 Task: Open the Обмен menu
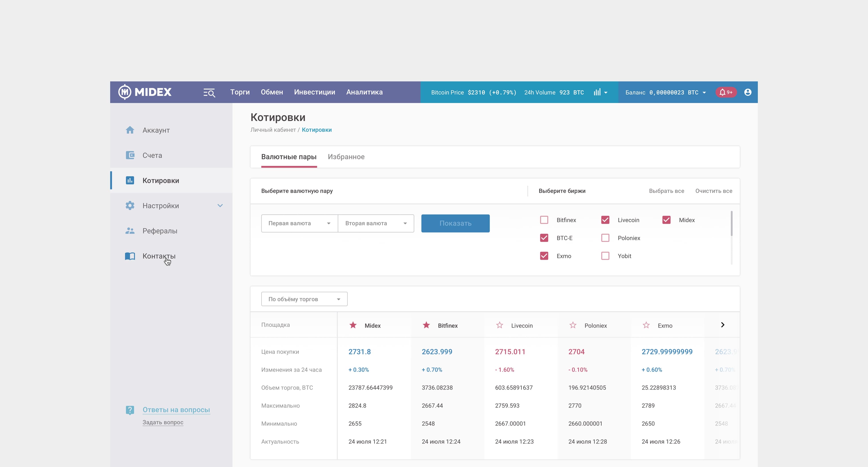[x=272, y=92]
